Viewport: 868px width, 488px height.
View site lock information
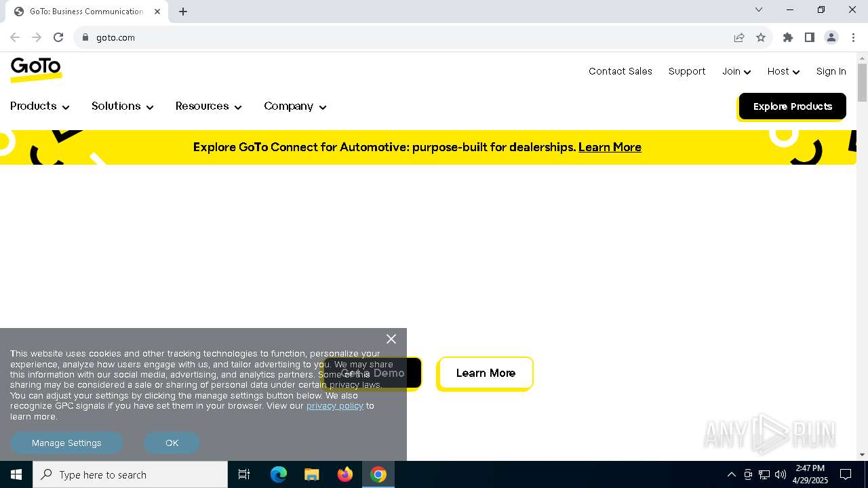(85, 37)
